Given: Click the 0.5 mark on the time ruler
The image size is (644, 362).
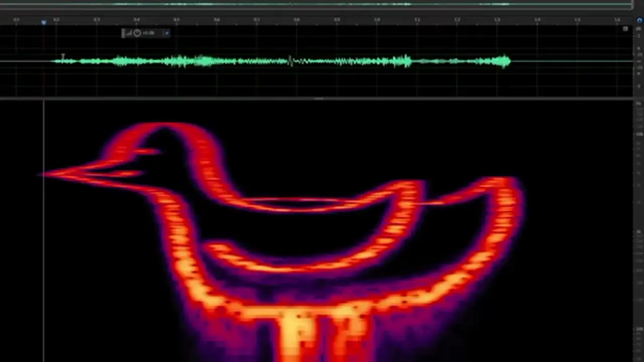Looking at the screenshot, I should click(176, 20).
